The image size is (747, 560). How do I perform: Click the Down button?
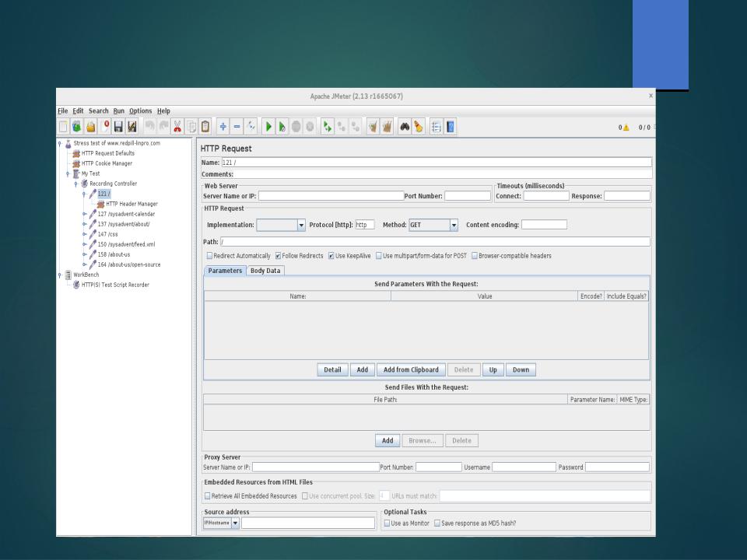point(521,370)
